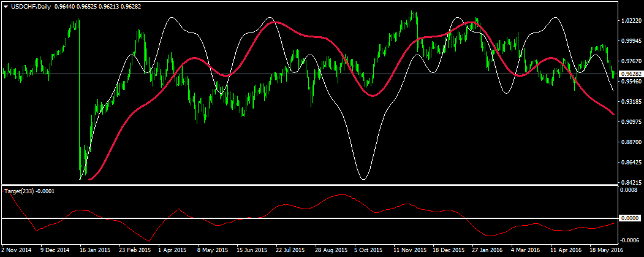644x257 pixels.
Task: Click the 0.0000 level on indicator scale
Action: 629,218
